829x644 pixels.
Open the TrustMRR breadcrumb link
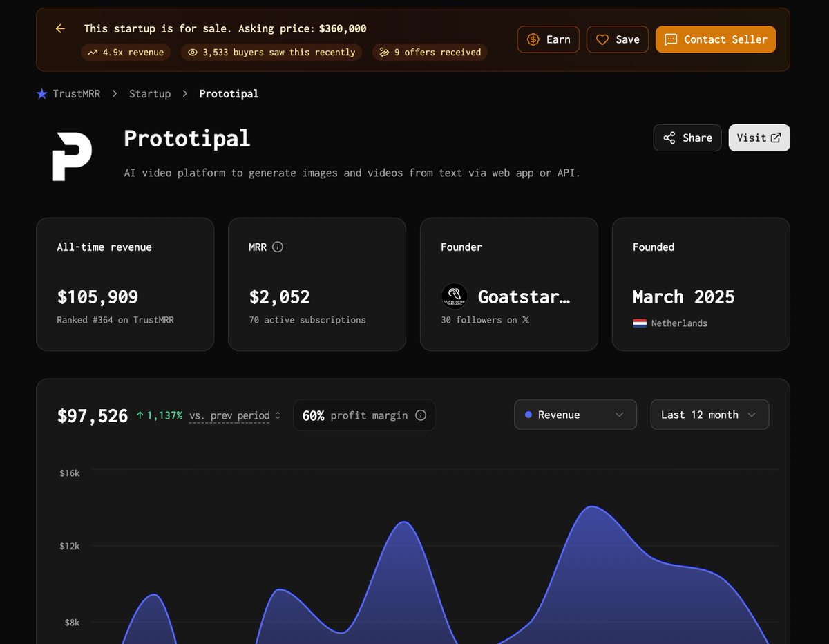click(76, 93)
